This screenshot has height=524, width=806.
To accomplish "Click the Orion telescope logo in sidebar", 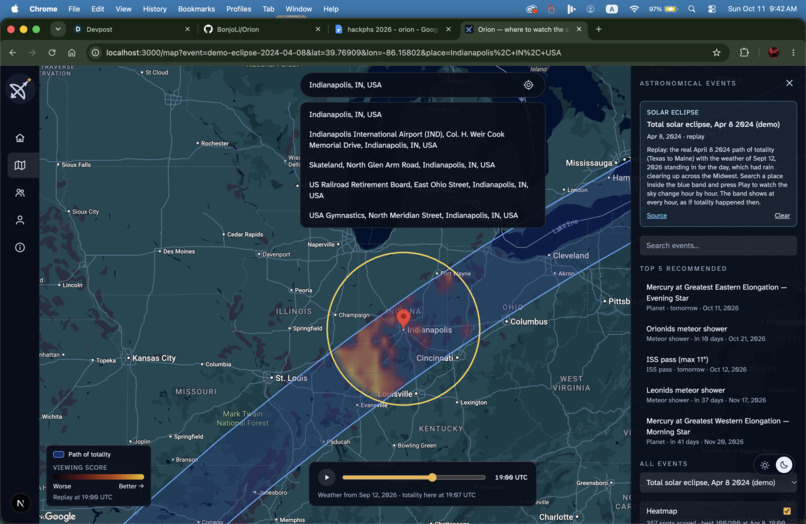I will click(20, 89).
